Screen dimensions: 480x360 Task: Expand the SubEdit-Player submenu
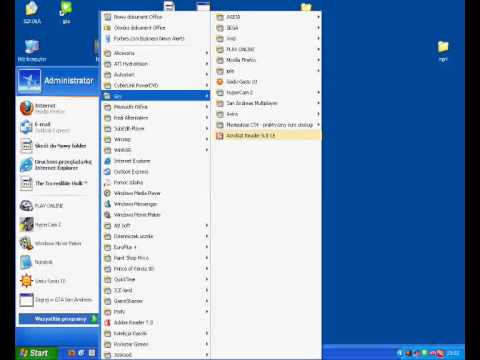coord(156,129)
